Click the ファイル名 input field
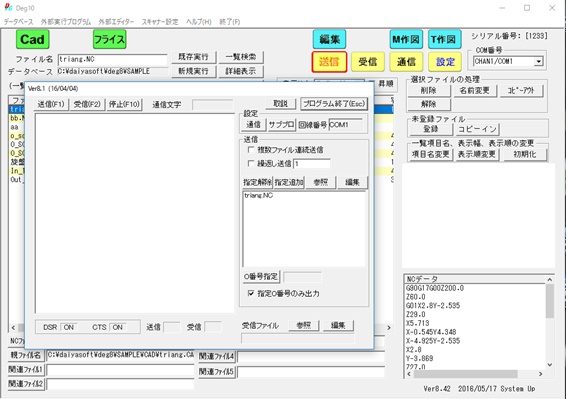 (x=112, y=59)
